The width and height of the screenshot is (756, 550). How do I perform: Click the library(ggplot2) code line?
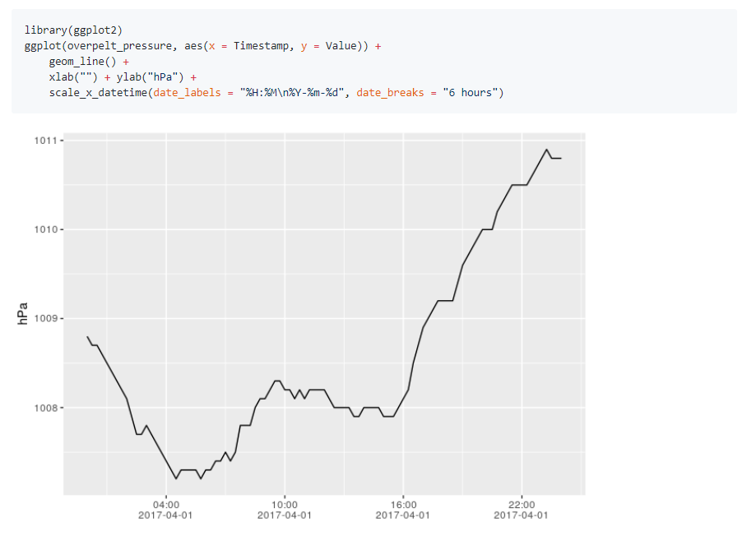(x=73, y=30)
